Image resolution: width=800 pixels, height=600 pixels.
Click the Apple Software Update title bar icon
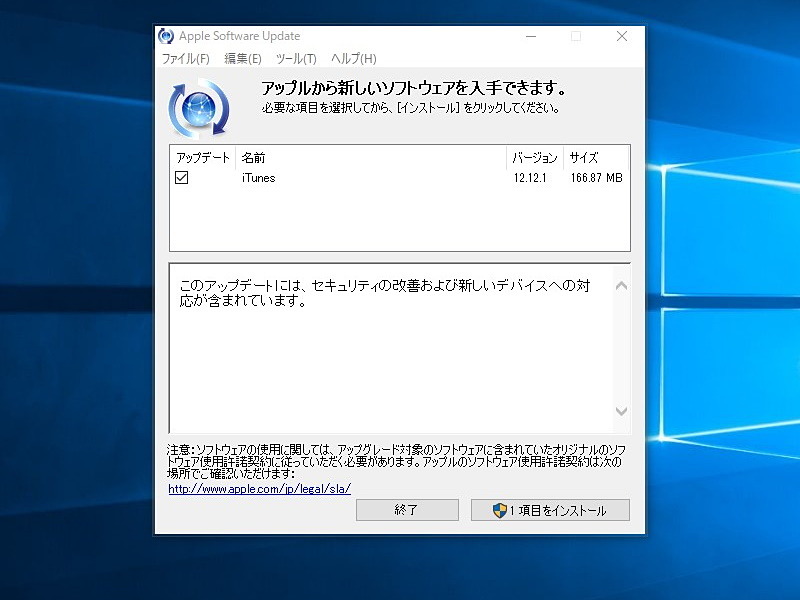click(166, 36)
